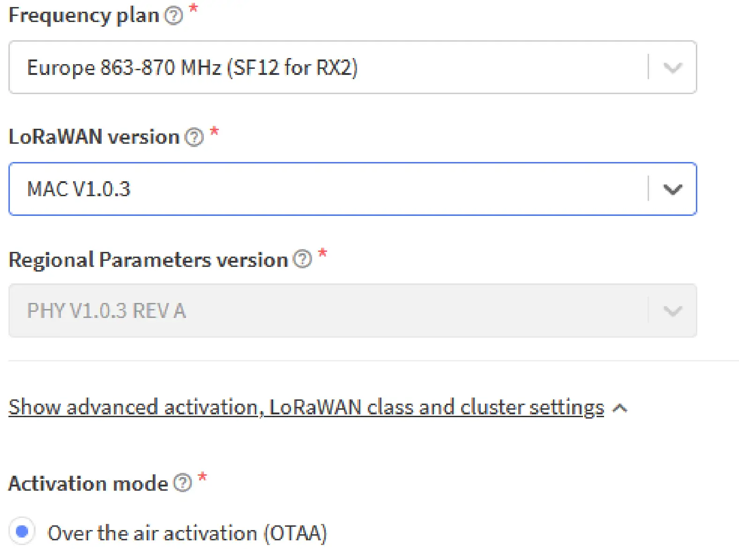739x560 pixels.
Task: Click the caret icon beside advanced settings link
Action: tap(620, 408)
